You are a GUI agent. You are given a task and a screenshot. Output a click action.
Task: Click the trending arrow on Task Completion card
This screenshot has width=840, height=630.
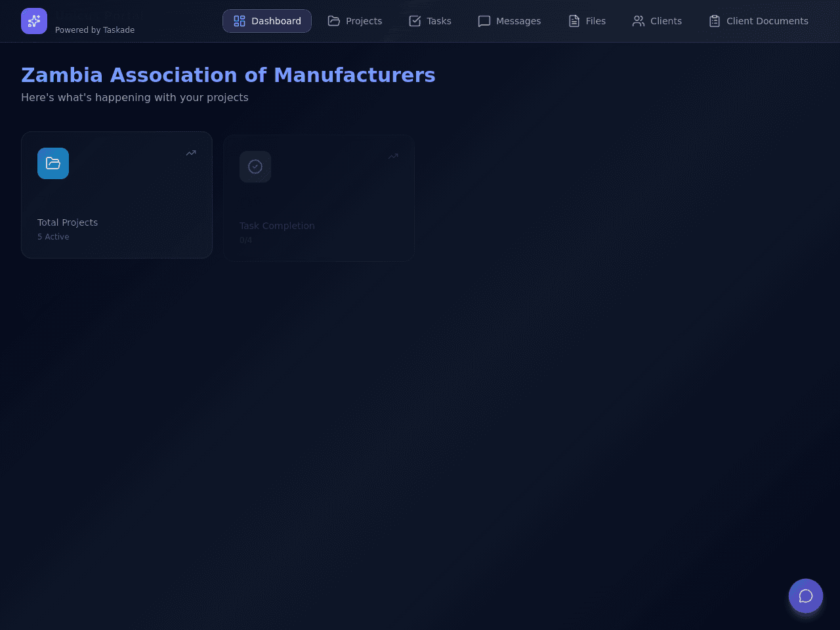click(x=393, y=156)
